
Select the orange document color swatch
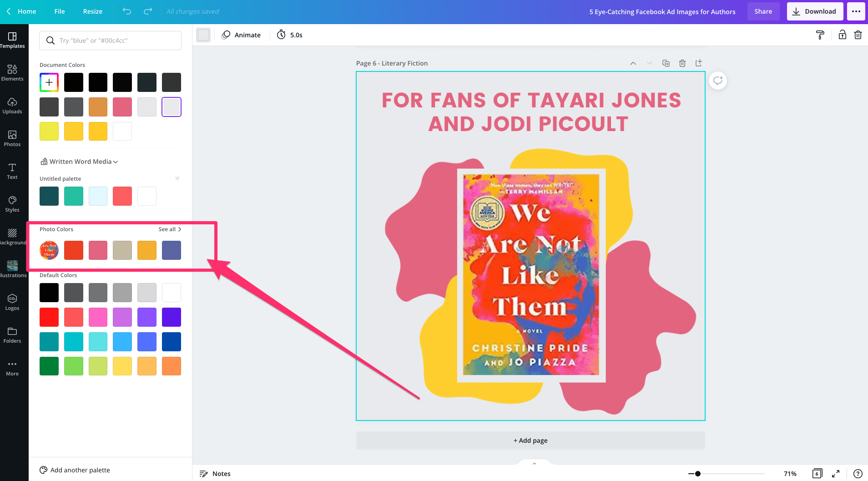[x=98, y=107]
